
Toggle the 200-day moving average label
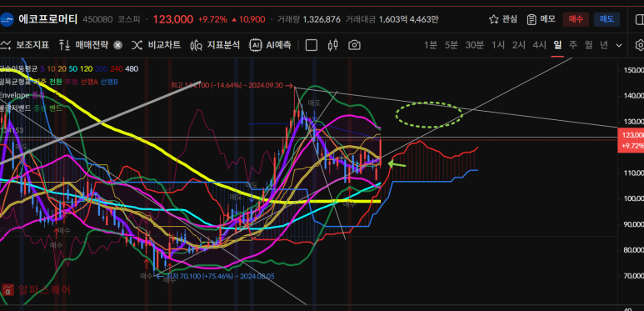[102, 69]
